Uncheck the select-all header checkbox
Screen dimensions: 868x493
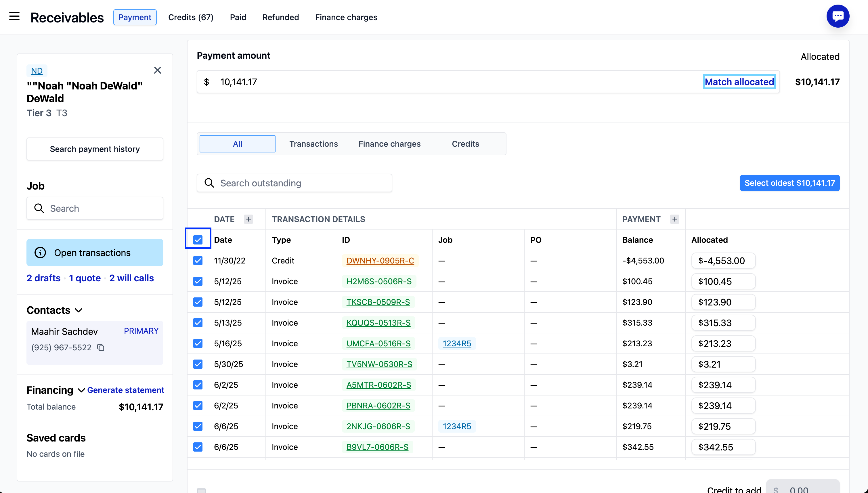click(x=198, y=240)
